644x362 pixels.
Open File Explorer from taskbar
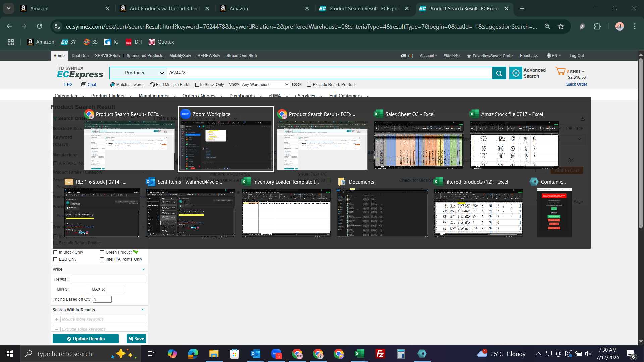tap(214, 354)
